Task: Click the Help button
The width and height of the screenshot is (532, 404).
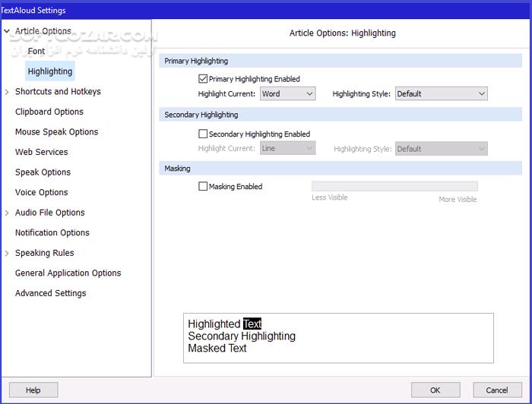Action: coord(33,390)
